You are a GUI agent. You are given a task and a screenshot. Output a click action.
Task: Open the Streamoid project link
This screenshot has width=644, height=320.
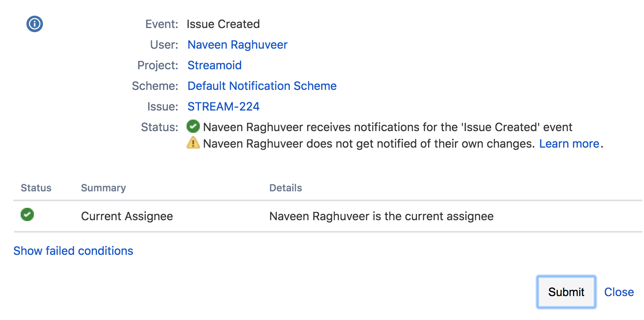(x=215, y=65)
